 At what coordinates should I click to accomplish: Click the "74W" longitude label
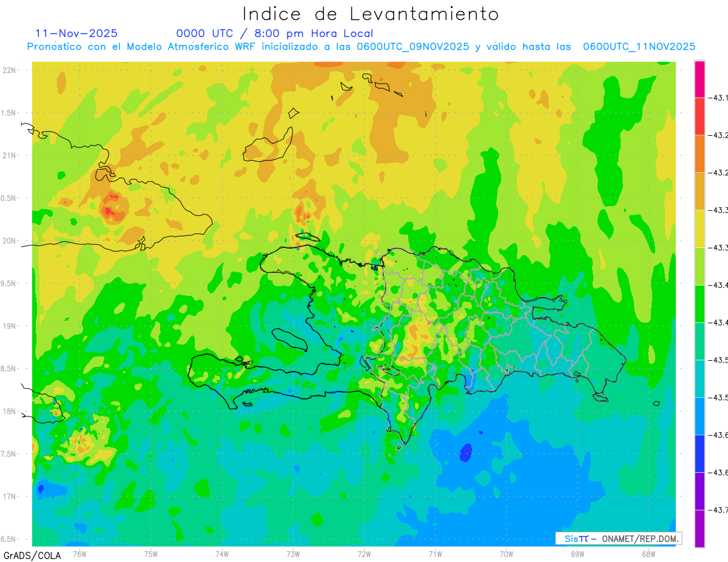click(222, 554)
